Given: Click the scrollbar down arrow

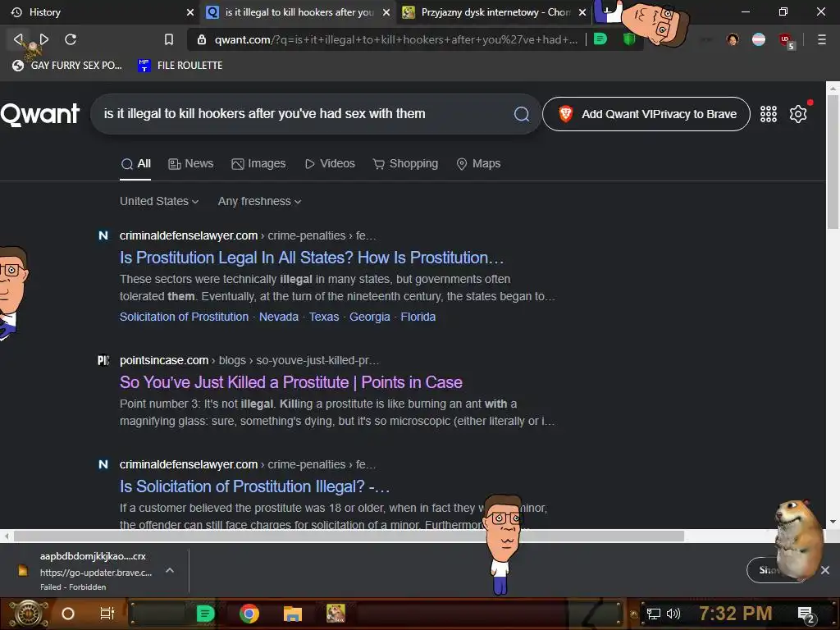Looking at the screenshot, I should coord(833,521).
